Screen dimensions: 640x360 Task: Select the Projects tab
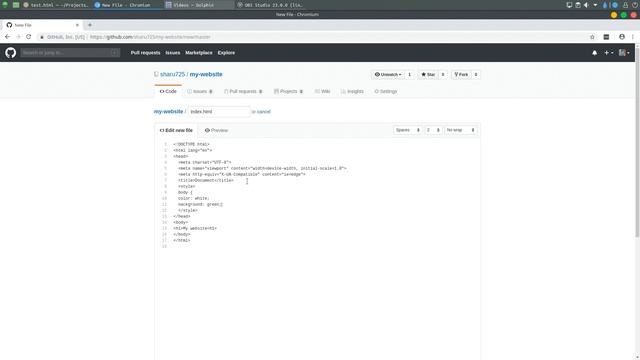point(289,91)
